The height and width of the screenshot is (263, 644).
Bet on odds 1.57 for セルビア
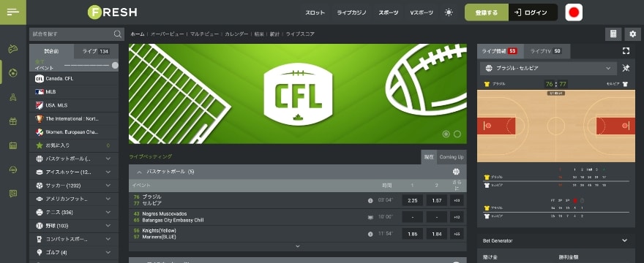[x=437, y=201]
